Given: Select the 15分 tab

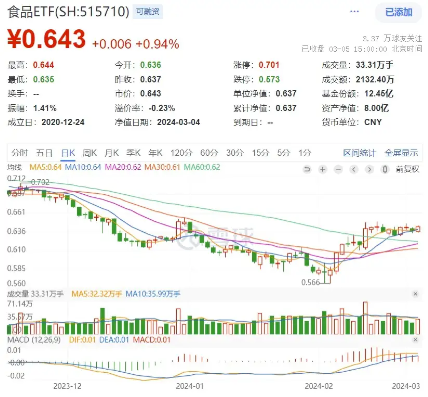Looking at the screenshot, I should 260,153.
